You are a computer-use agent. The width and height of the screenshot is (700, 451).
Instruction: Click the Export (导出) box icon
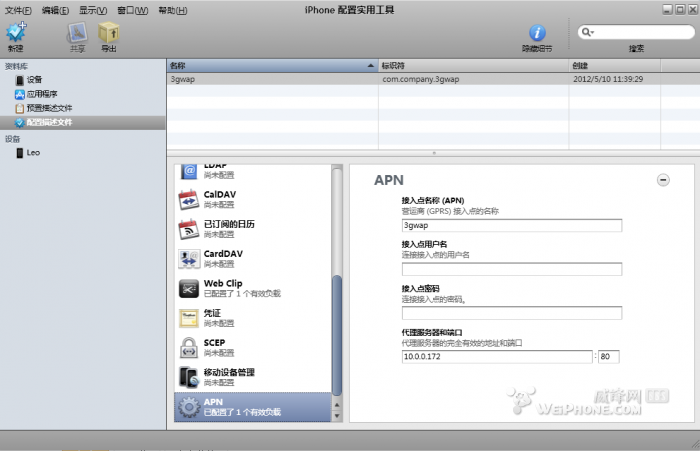click(x=108, y=32)
